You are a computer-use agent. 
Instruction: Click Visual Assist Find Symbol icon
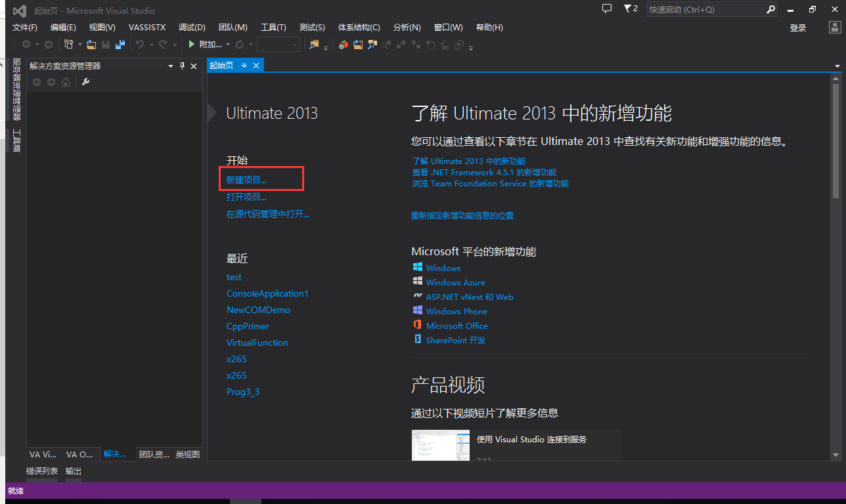[x=372, y=44]
